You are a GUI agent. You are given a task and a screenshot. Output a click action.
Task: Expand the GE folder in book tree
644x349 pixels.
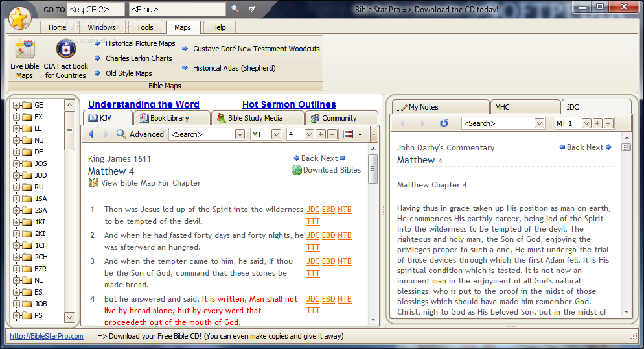16,105
